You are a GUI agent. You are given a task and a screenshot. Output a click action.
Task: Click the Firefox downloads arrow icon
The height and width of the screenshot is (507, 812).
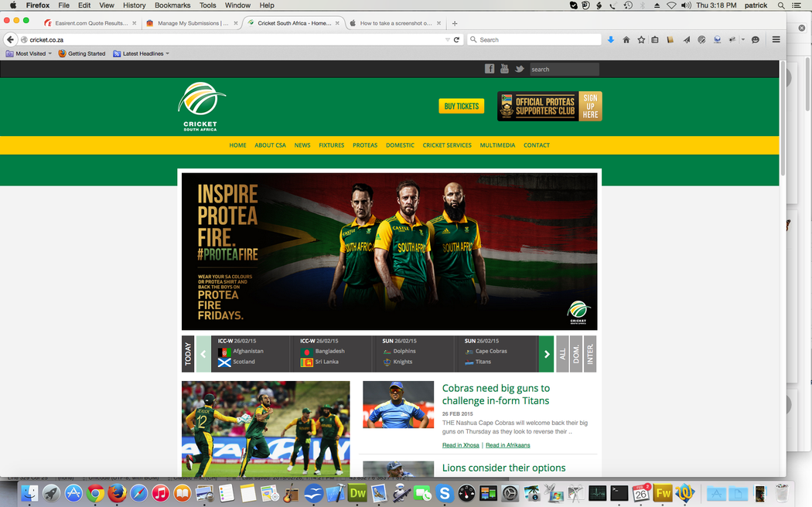coord(611,39)
